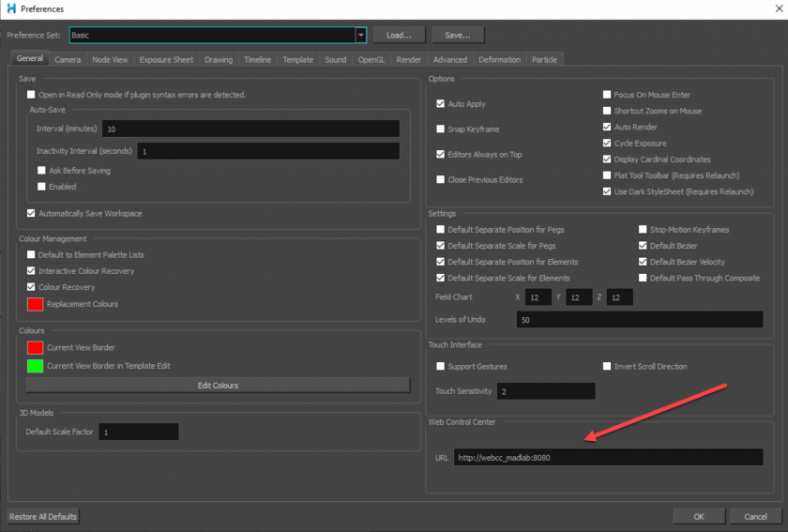788x532 pixels.
Task: Click the Field Chart X field
Action: click(538, 297)
